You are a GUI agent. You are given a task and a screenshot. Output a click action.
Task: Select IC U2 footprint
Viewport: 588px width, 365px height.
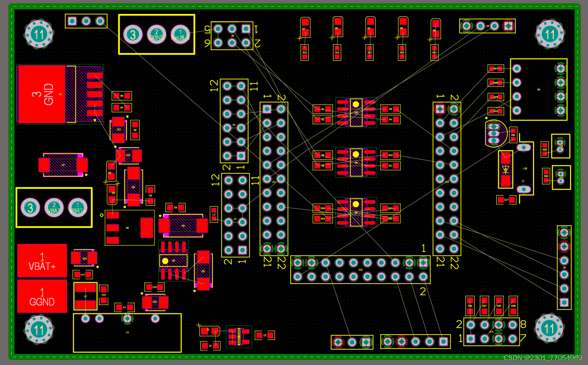pyautogui.click(x=173, y=260)
